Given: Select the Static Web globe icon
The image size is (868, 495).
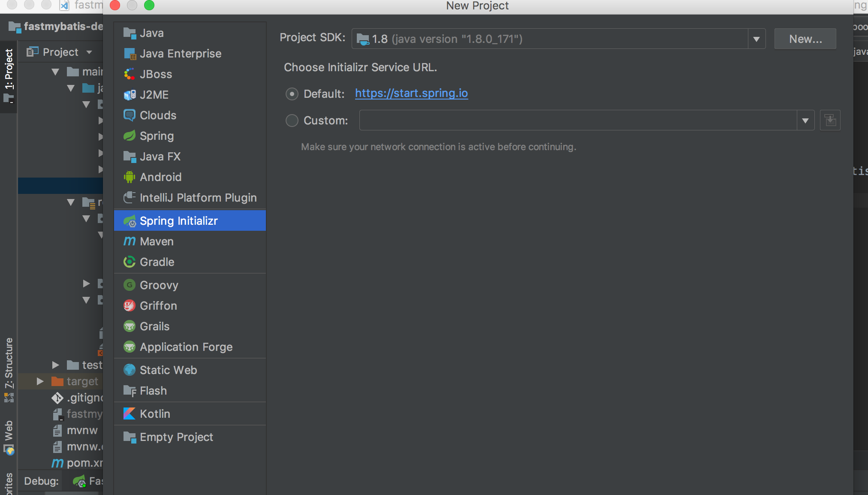Looking at the screenshot, I should (x=129, y=370).
